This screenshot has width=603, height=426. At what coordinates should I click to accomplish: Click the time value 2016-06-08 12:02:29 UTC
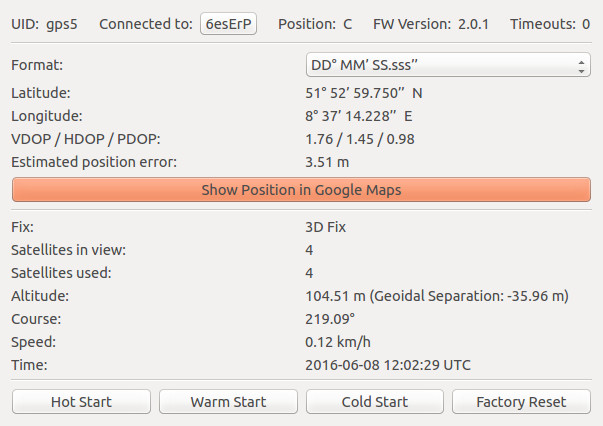[388, 365]
